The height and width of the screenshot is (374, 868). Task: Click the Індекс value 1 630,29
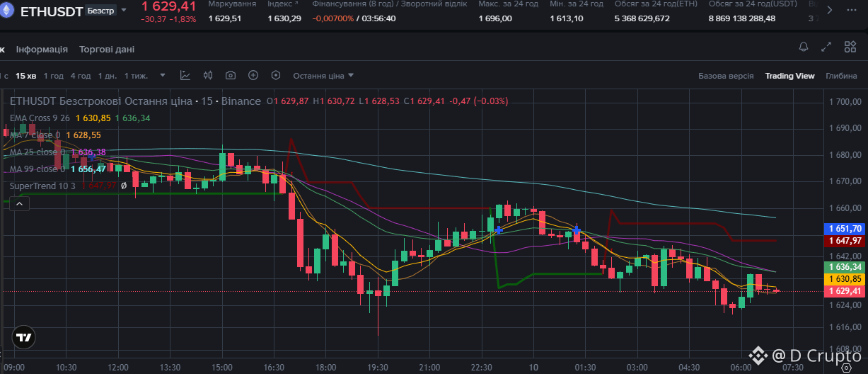pos(284,18)
